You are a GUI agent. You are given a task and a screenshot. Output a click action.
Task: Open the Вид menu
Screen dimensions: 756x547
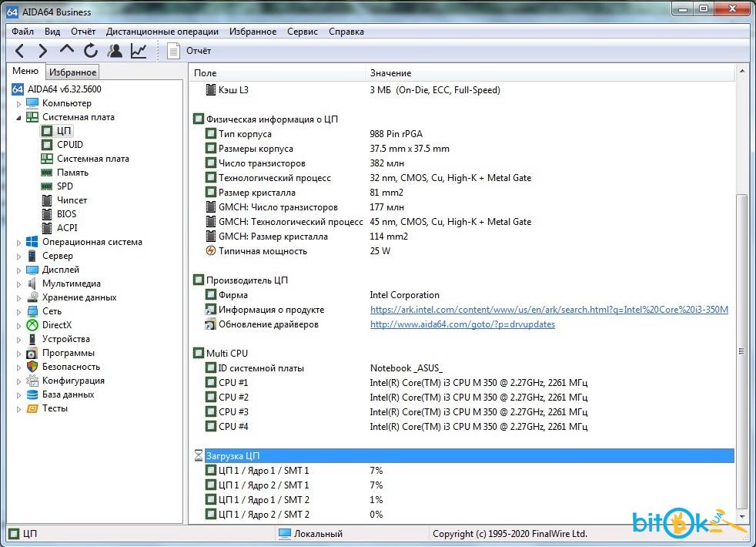(52, 32)
